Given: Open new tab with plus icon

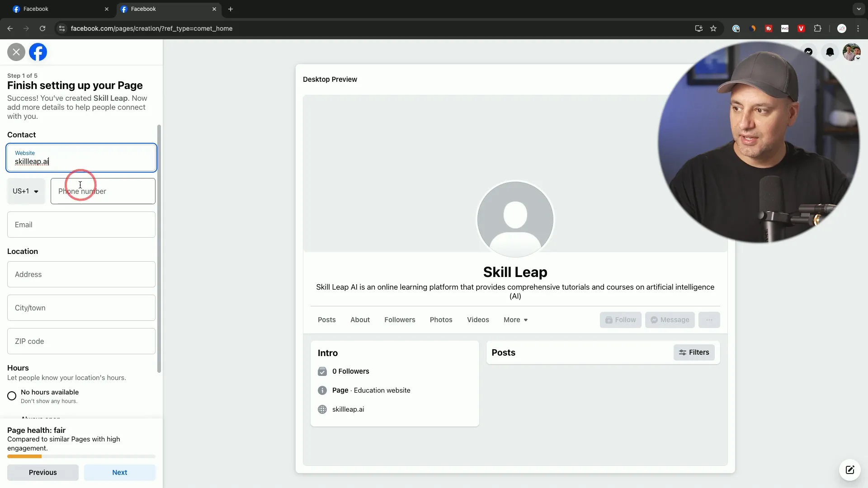Looking at the screenshot, I should coord(231,9).
